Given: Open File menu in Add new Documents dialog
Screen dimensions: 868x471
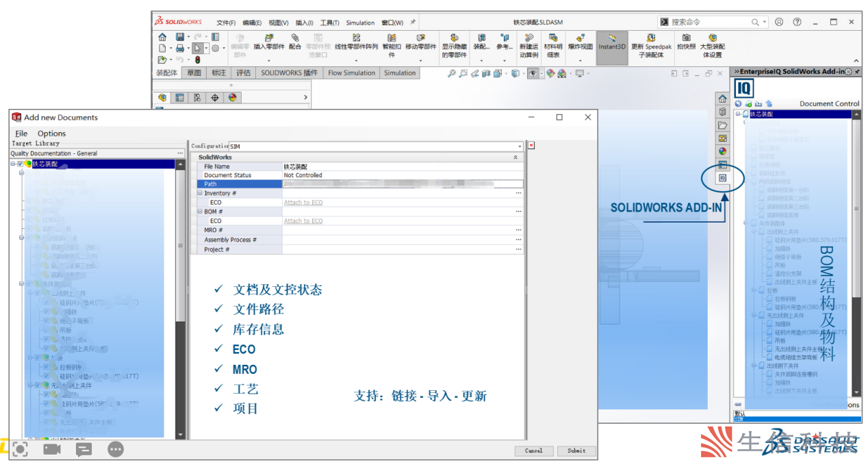Looking at the screenshot, I should coord(21,133).
